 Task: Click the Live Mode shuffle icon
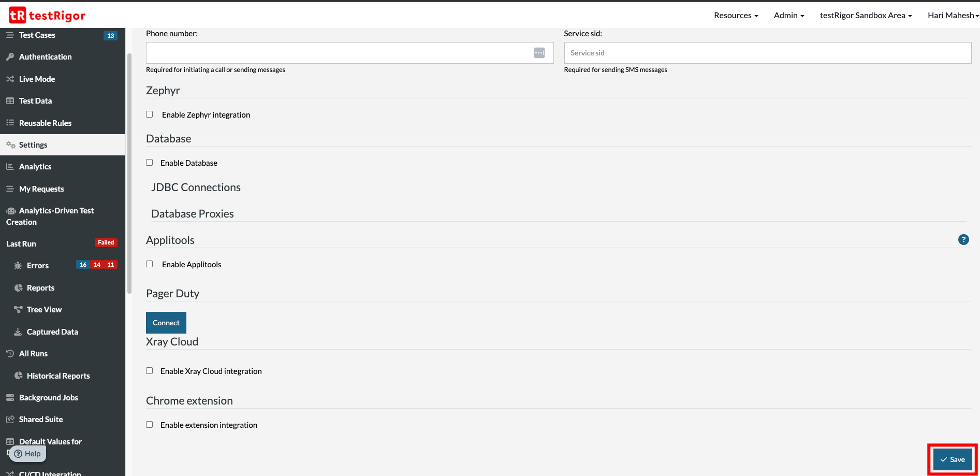click(10, 79)
